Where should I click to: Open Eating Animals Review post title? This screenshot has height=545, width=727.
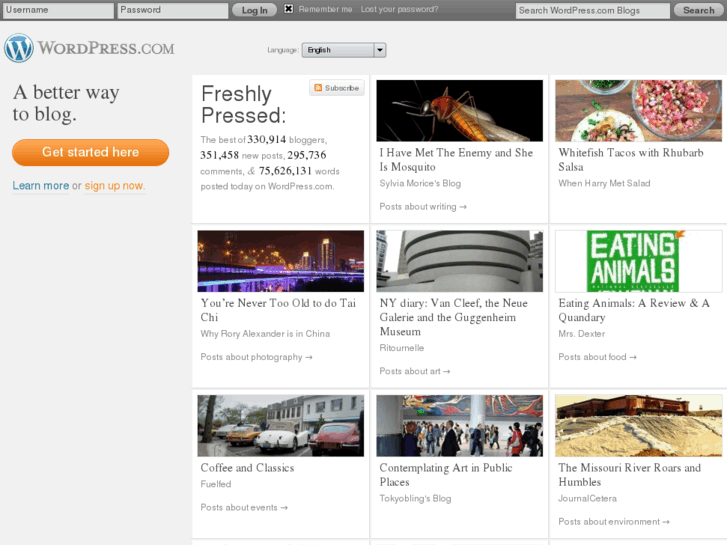(x=634, y=310)
